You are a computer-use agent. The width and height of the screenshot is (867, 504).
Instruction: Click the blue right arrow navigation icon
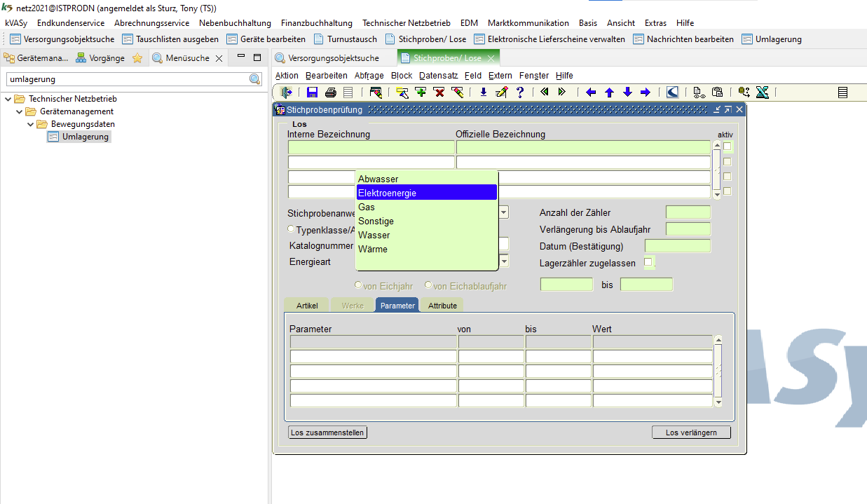point(646,92)
